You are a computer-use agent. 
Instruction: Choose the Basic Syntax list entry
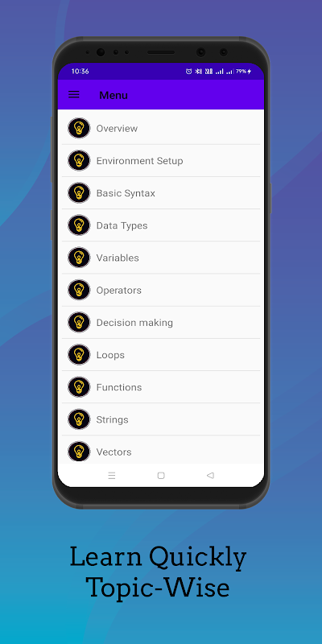click(x=161, y=193)
